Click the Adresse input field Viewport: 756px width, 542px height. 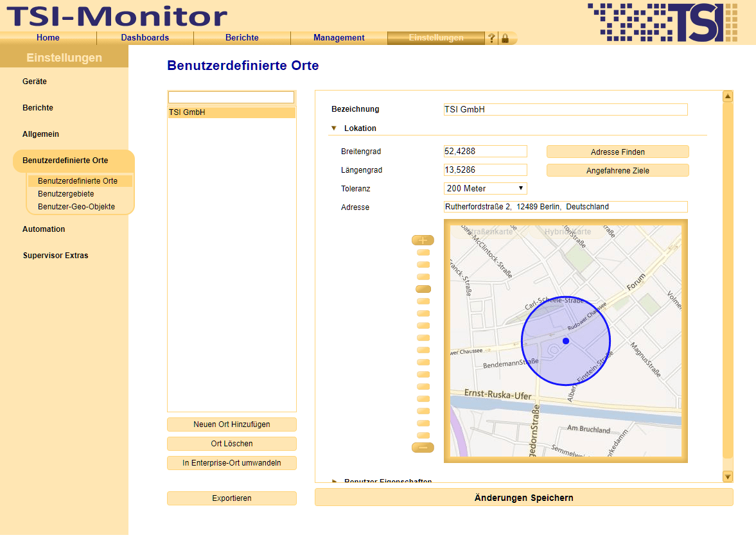[565, 207]
